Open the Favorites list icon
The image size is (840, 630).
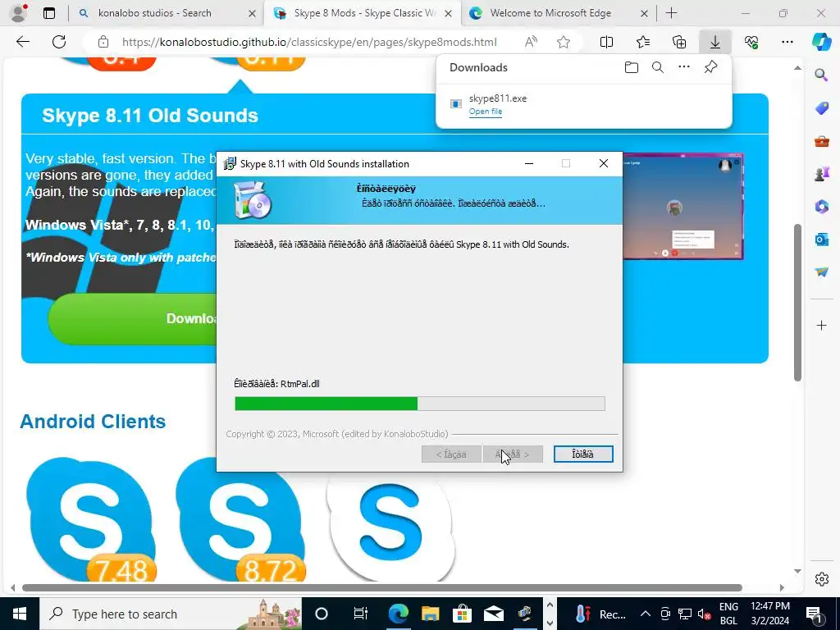pos(643,42)
